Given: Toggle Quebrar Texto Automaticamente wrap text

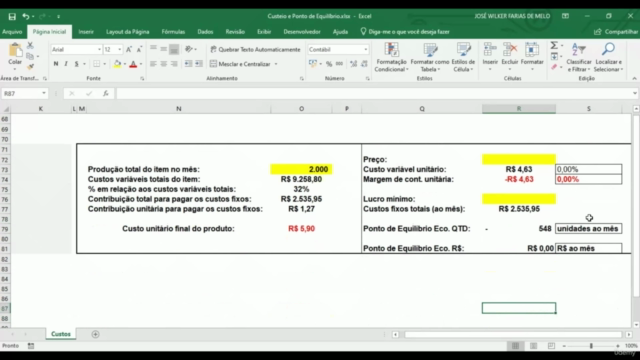Looking at the screenshot, I should [255, 49].
